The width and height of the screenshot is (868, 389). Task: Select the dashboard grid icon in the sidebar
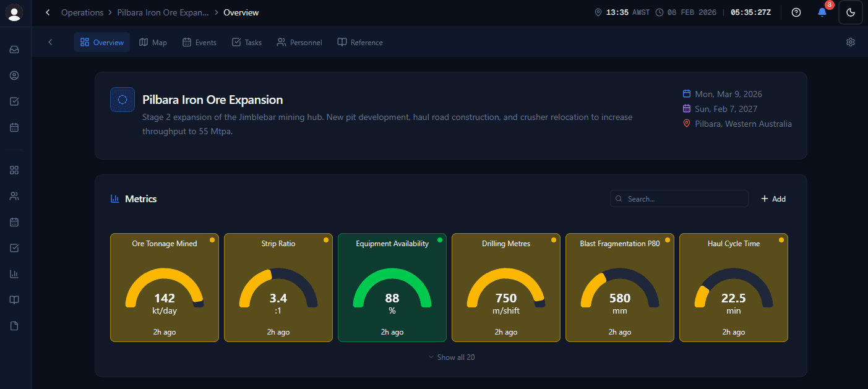pyautogui.click(x=14, y=169)
